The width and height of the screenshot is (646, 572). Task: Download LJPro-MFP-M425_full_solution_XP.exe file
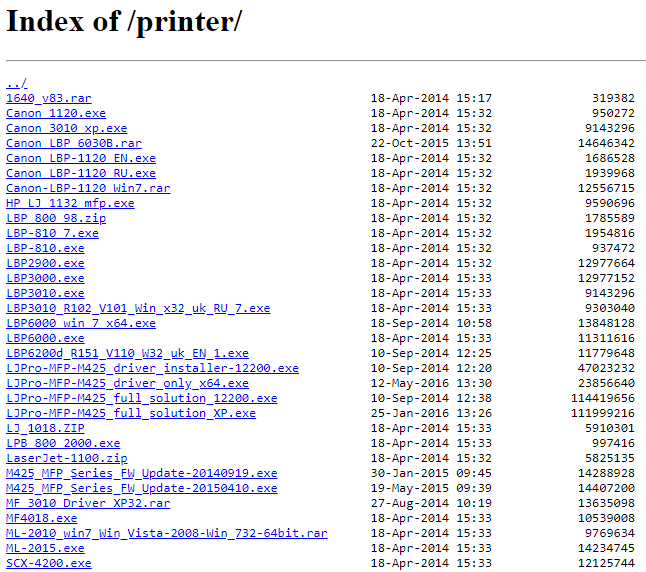tap(131, 413)
